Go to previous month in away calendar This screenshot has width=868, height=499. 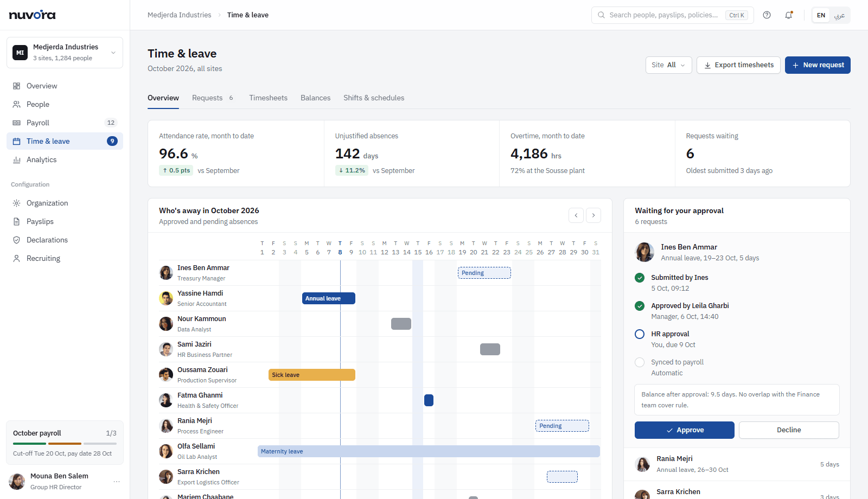click(576, 215)
